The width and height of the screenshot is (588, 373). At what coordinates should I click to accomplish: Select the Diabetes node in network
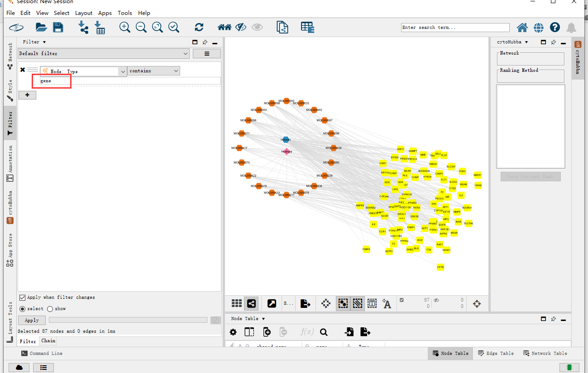pos(286,140)
